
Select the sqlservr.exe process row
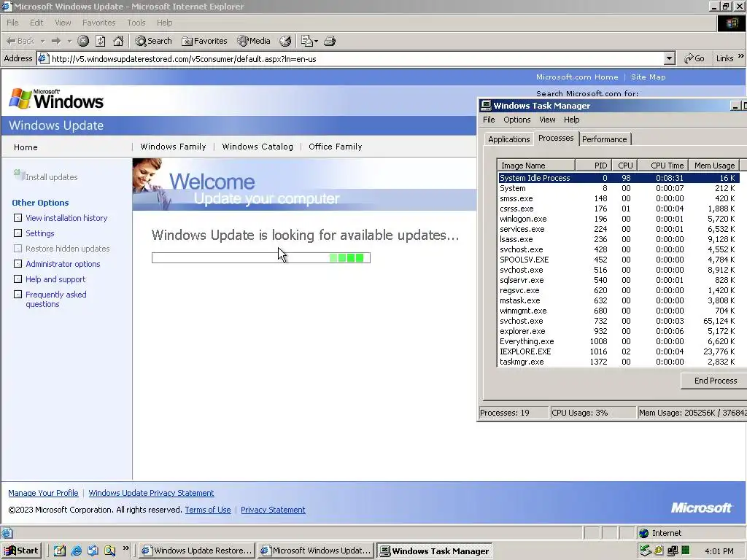pos(619,280)
